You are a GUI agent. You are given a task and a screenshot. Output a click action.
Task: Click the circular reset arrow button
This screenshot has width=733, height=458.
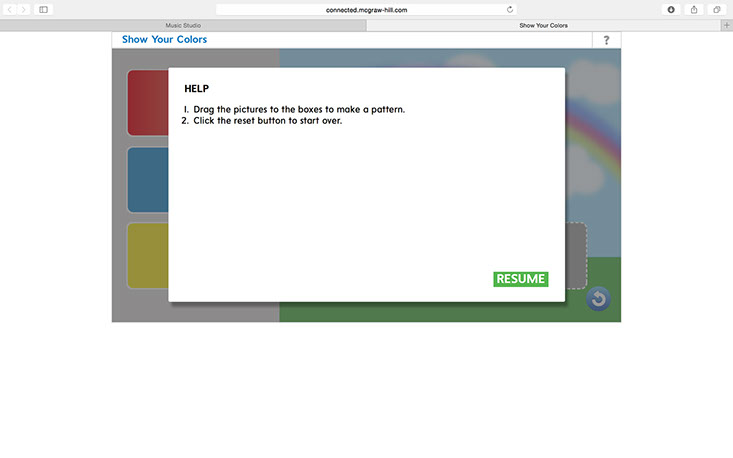click(598, 299)
